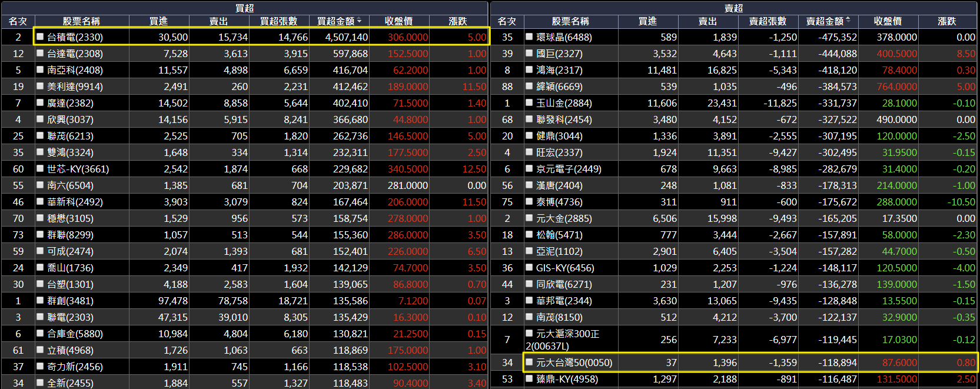Screen dimensions: 980x389
Task: Toggle the checkbox for 元大滬深300正2(00637L)
Action: [x=529, y=333]
